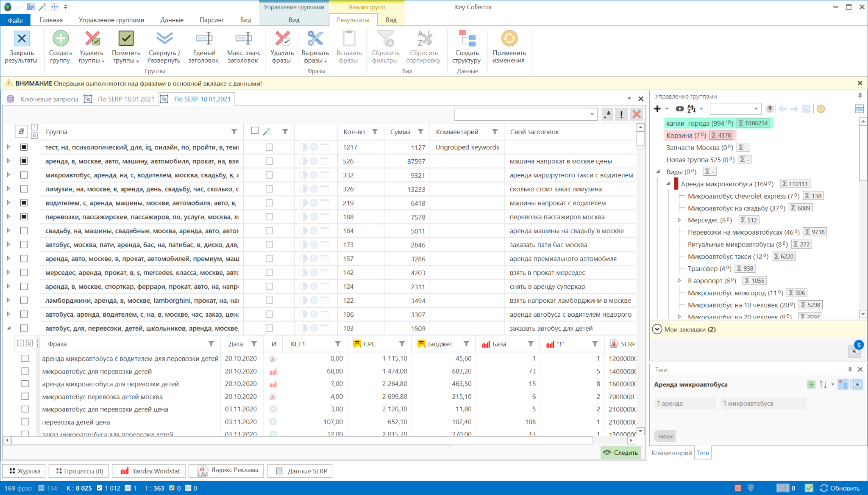Open the Комментарий tab at bottom right

click(671, 453)
